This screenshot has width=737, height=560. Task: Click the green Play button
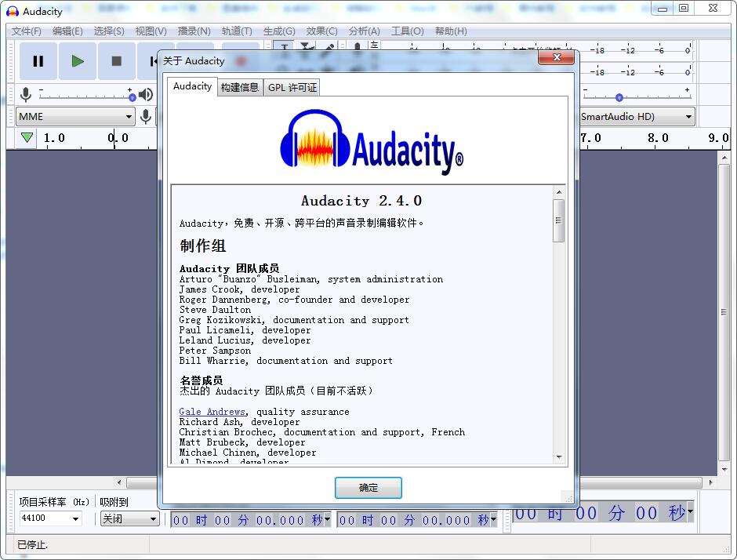pos(78,61)
